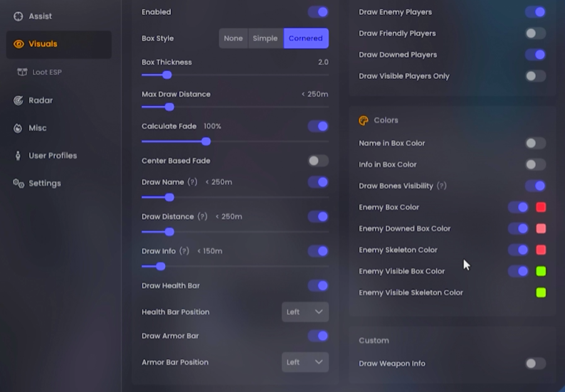
Task: Open the pink Enemy Downed Box Color swatch
Action: point(541,228)
